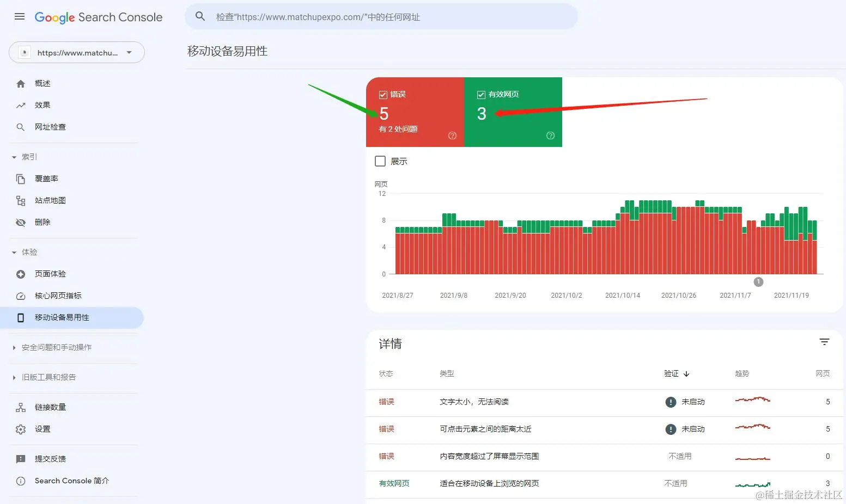Go to the 删除 removals page

click(x=42, y=222)
